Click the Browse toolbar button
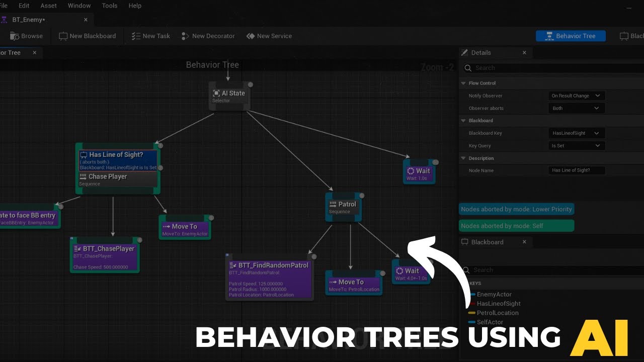This screenshot has width=644, height=362. [27, 36]
